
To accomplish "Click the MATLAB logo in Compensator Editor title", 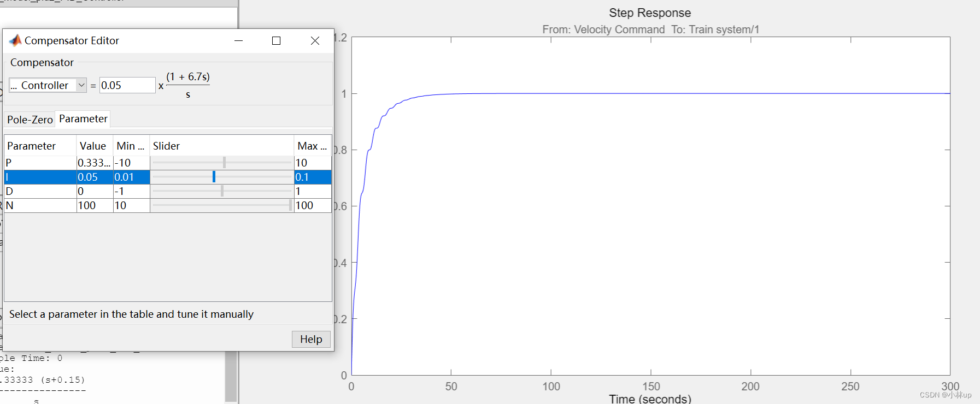I will coord(15,40).
